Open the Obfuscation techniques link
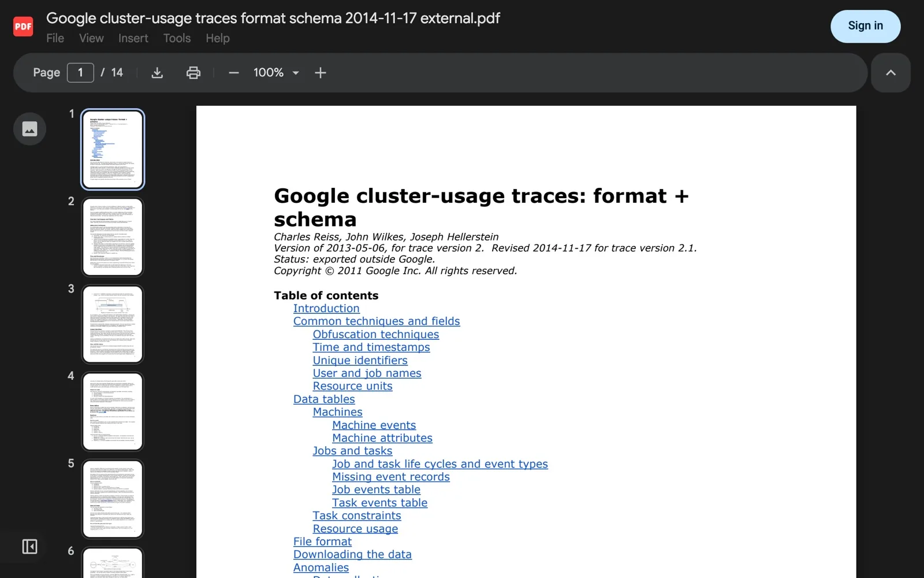This screenshot has height=578, width=924. point(376,335)
